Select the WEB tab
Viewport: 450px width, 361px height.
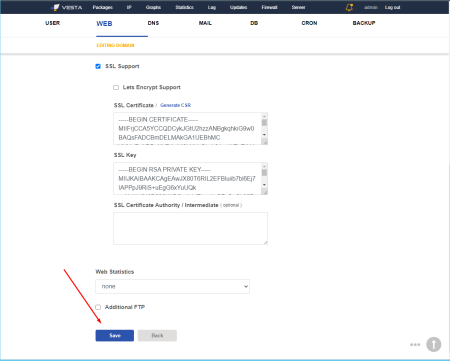(104, 24)
